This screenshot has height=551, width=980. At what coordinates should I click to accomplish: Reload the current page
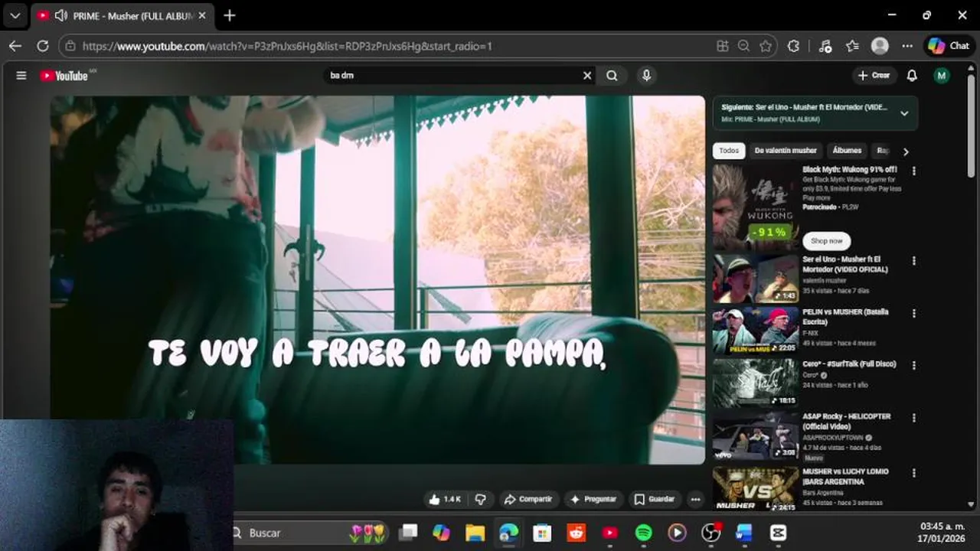[x=43, y=46]
